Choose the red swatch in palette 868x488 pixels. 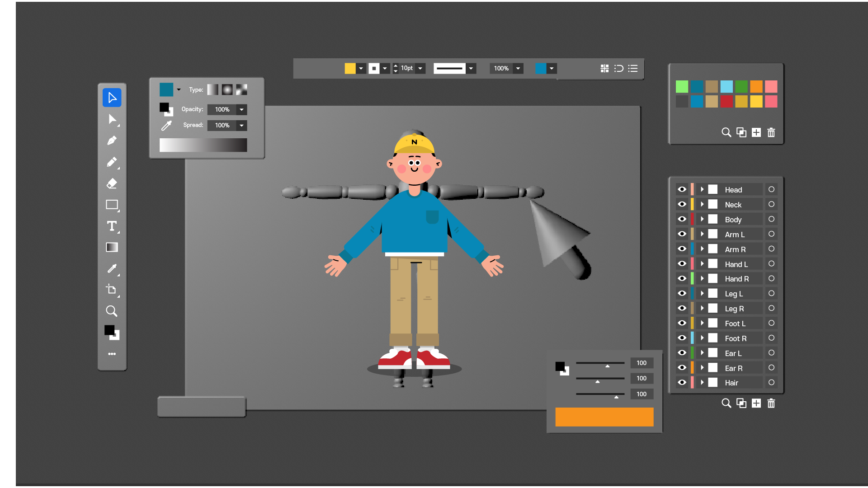pos(726,101)
